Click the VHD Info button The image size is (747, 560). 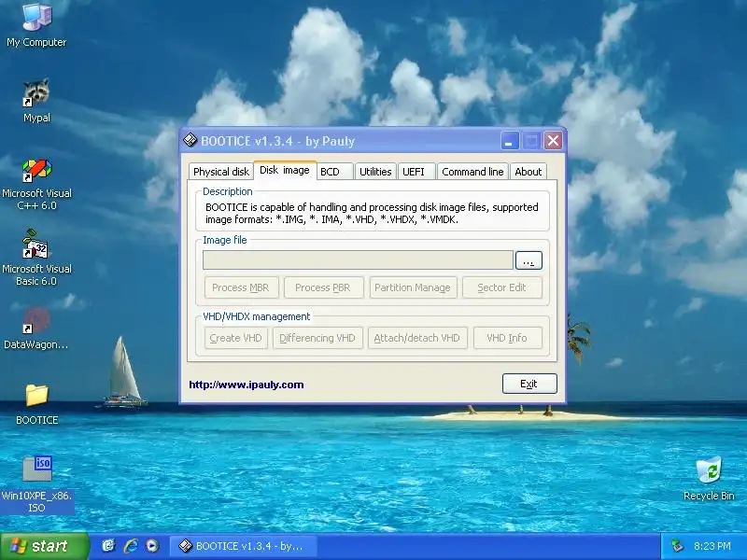tap(507, 338)
